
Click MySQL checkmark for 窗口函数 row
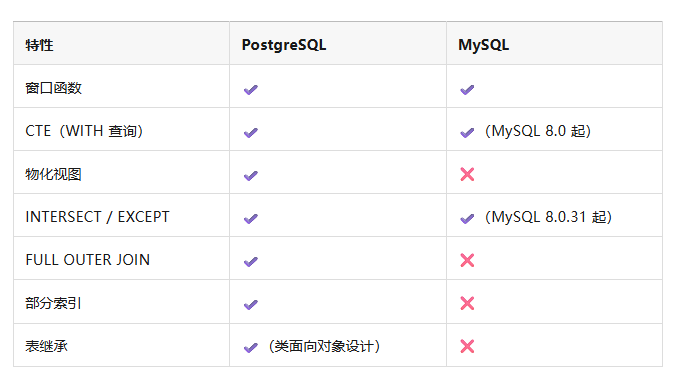pyautogui.click(x=467, y=90)
